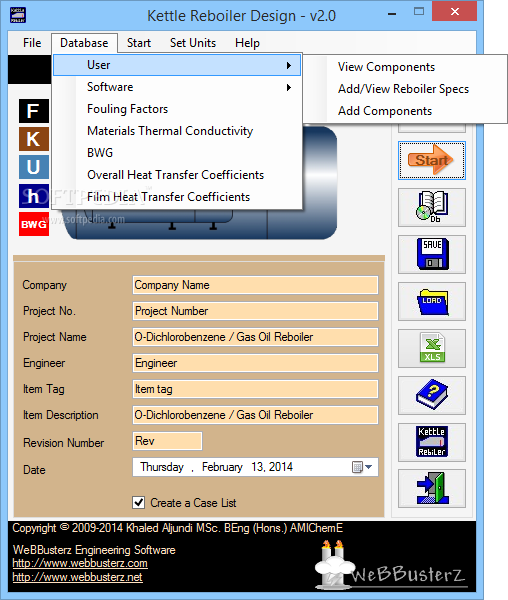Click the Project Name input field
The height and width of the screenshot is (600, 508).
click(255, 337)
